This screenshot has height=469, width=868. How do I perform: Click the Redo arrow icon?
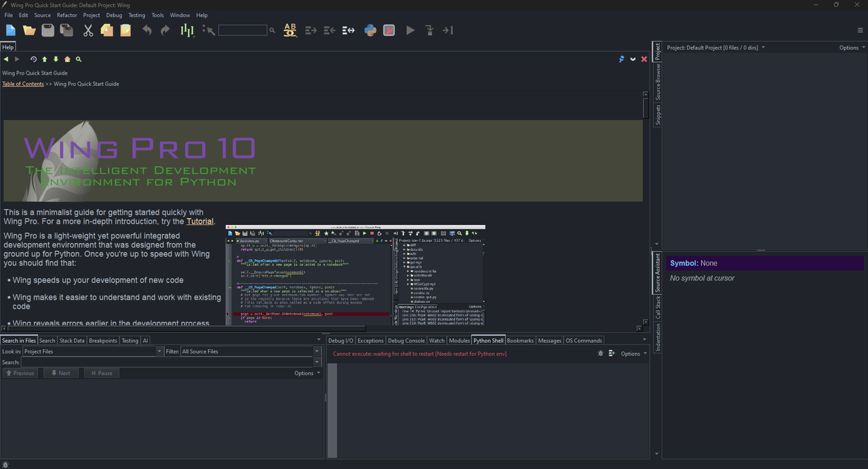point(165,30)
